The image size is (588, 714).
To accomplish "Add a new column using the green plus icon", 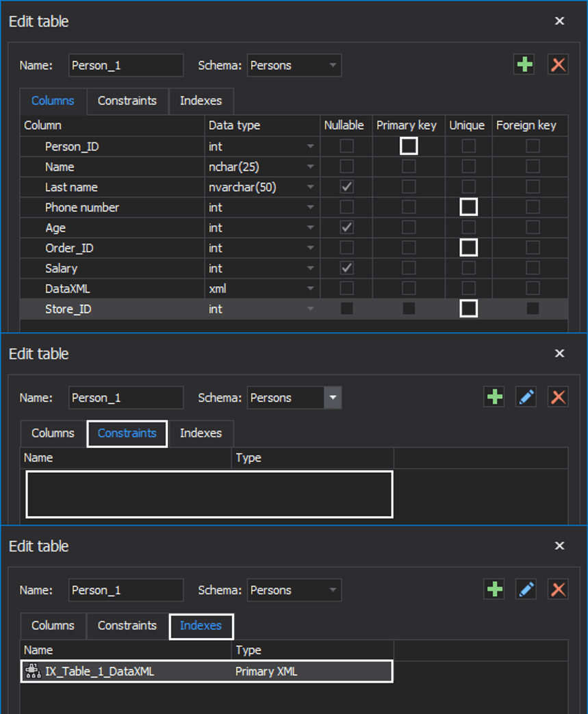I will tap(524, 64).
